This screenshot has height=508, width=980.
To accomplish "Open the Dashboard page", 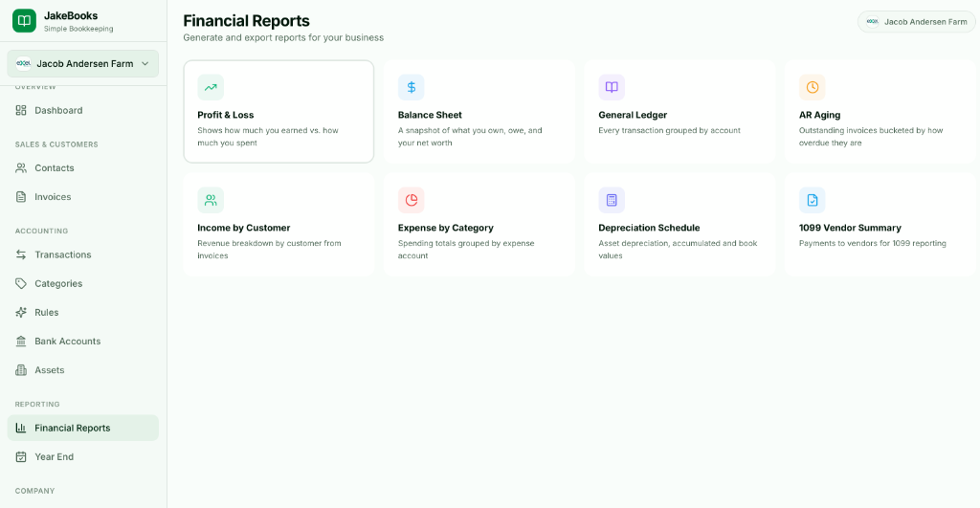I will click(x=83, y=111).
